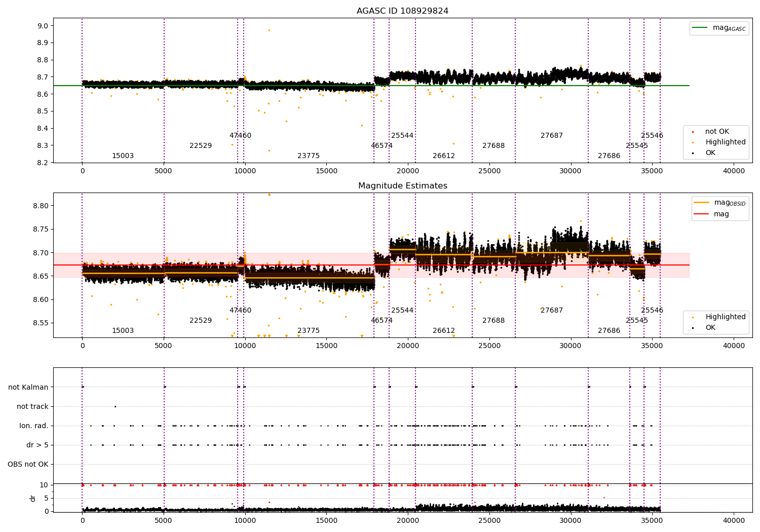The height and width of the screenshot is (532, 760).
Task: Click obsid label 25544 in the middle plot
Action: click(x=402, y=311)
